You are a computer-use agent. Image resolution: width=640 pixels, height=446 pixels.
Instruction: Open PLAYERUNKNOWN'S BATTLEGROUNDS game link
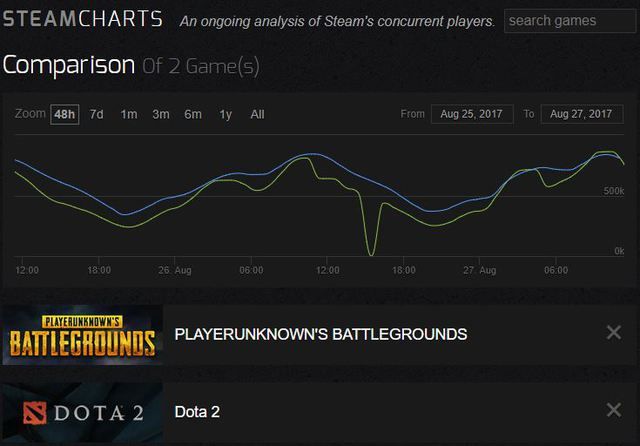[x=321, y=334]
